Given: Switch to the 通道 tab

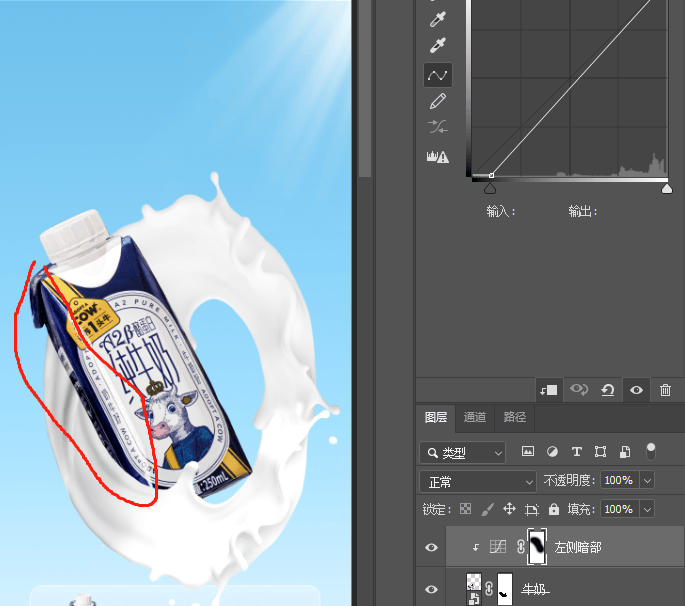Looking at the screenshot, I should pos(475,417).
